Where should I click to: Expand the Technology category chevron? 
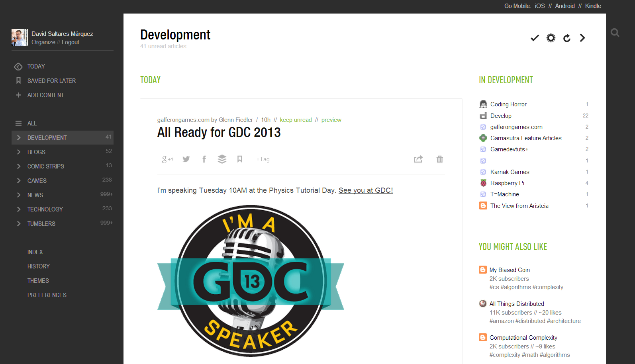click(x=19, y=209)
